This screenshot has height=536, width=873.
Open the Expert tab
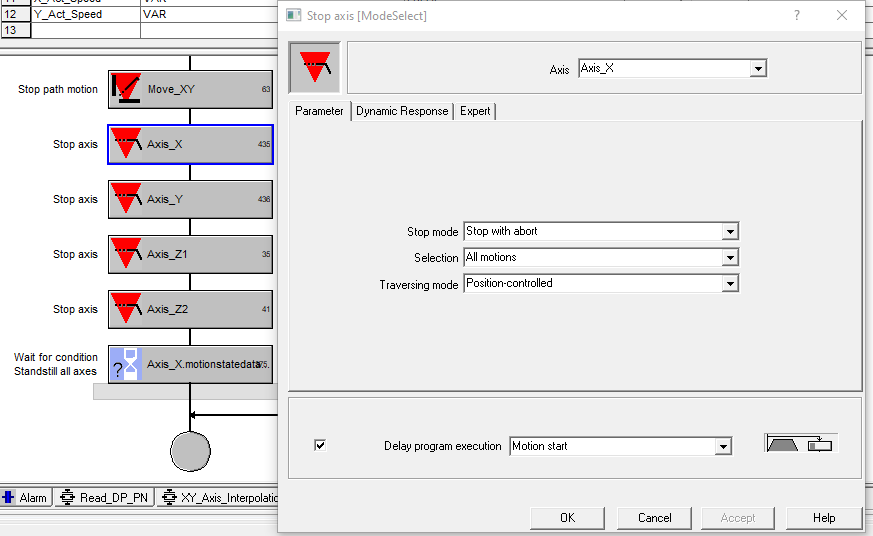475,111
